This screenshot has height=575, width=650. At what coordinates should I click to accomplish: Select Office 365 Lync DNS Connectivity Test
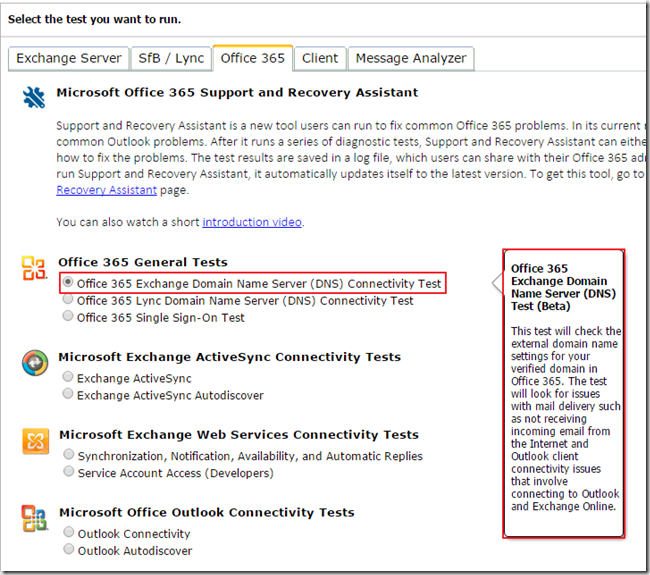pos(68,300)
